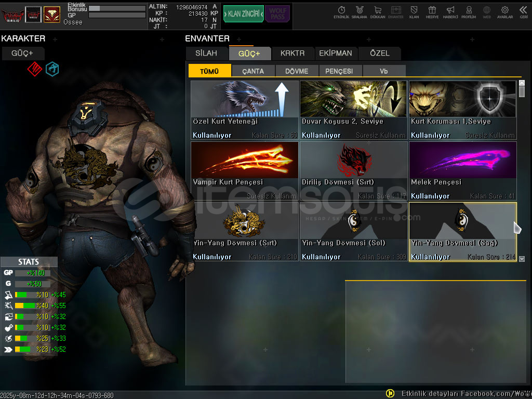Open the Klan shield icon
Viewport: 532px width, 399px height.
[414, 12]
